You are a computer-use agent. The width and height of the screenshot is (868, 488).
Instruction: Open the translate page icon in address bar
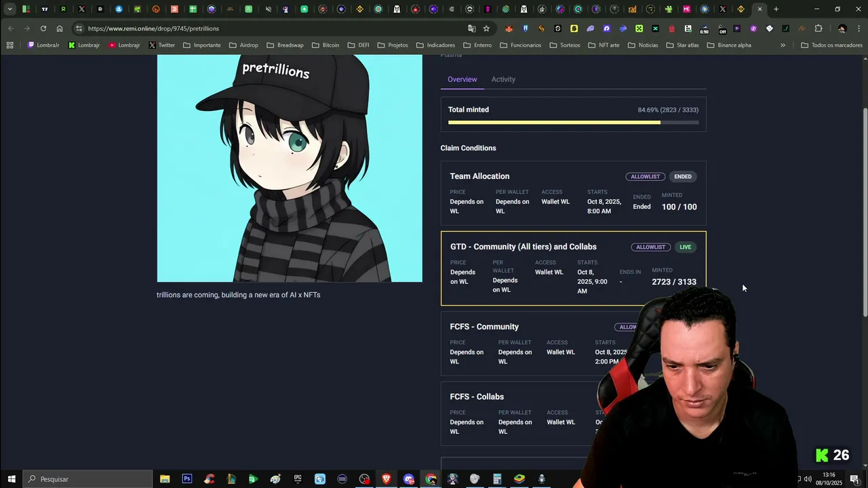point(472,28)
